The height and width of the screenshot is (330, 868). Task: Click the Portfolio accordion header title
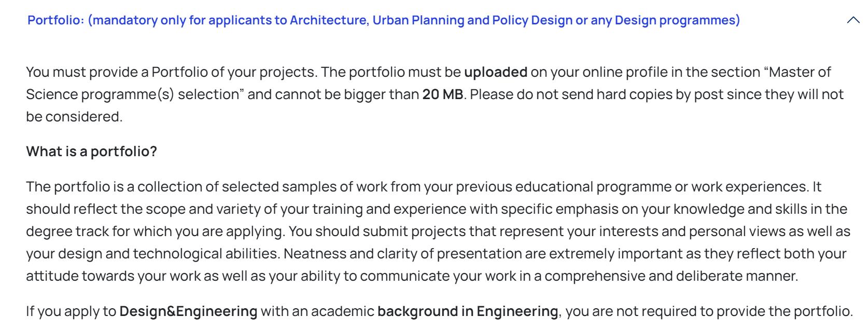tap(384, 21)
